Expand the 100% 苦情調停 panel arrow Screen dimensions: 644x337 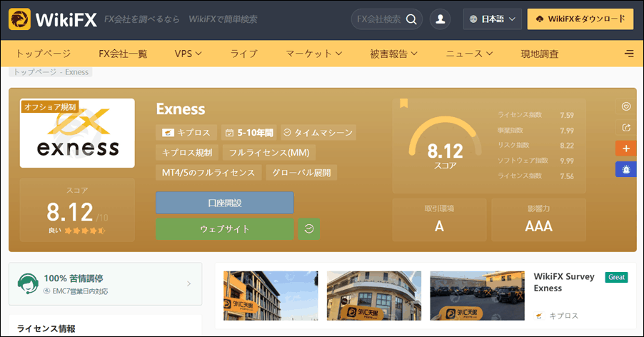pos(188,283)
